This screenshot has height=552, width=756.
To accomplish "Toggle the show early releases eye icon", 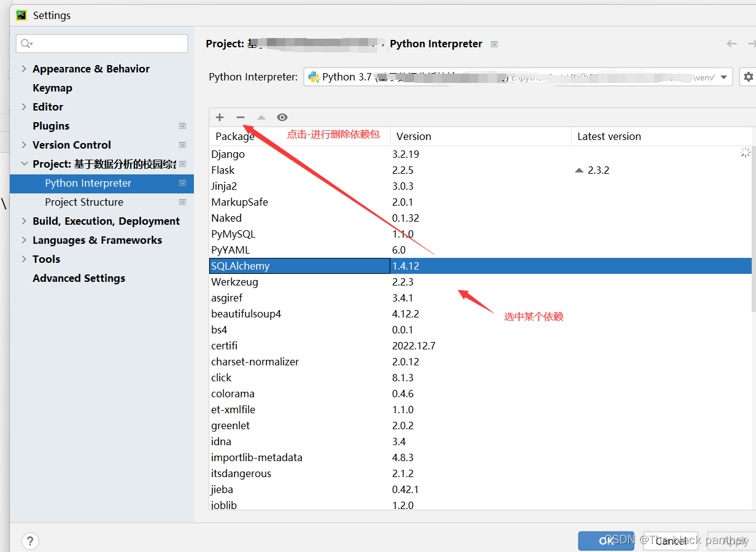I will click(282, 117).
